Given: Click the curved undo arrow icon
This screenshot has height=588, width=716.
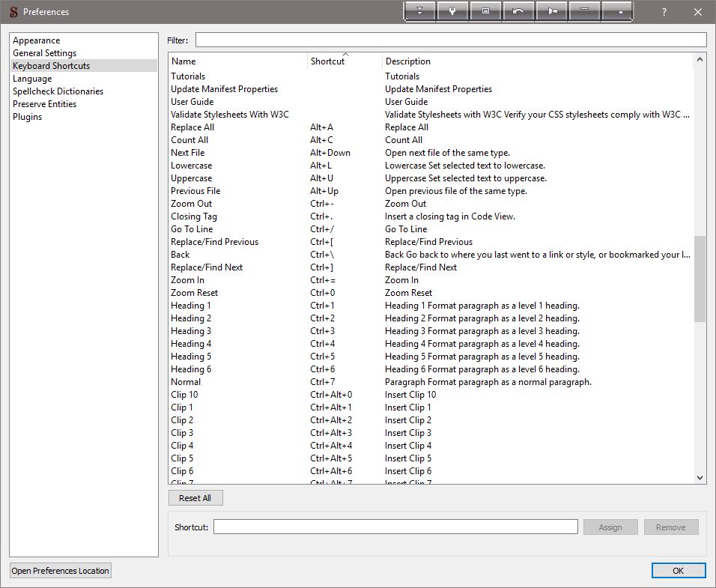Looking at the screenshot, I should [x=518, y=11].
